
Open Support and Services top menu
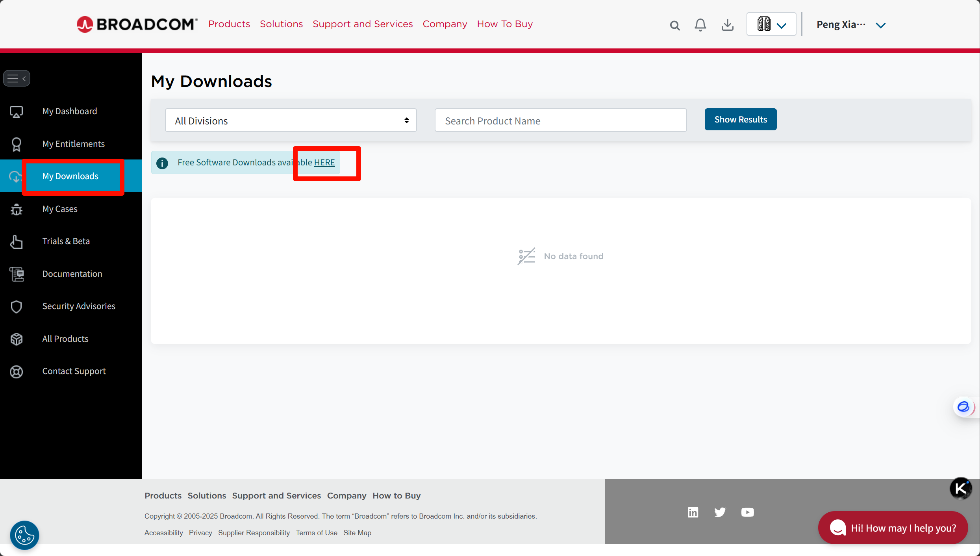363,24
